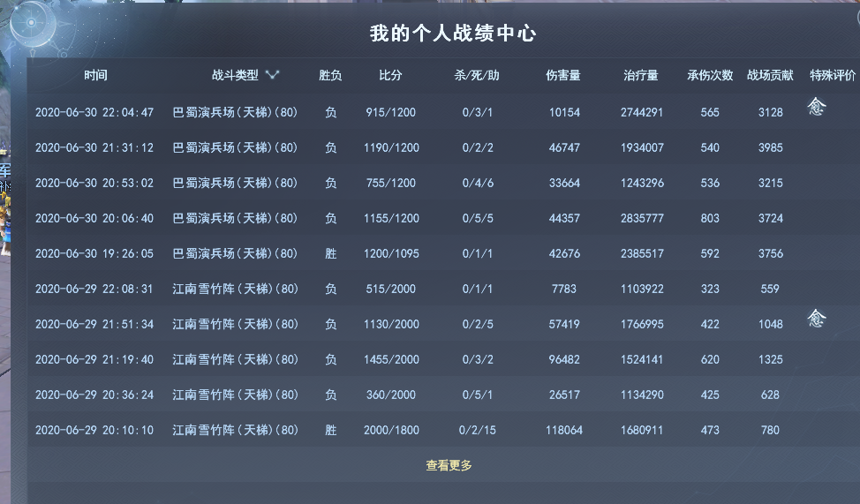This screenshot has height=504, width=860.
Task: Click damage value 10154
Action: 564,112
